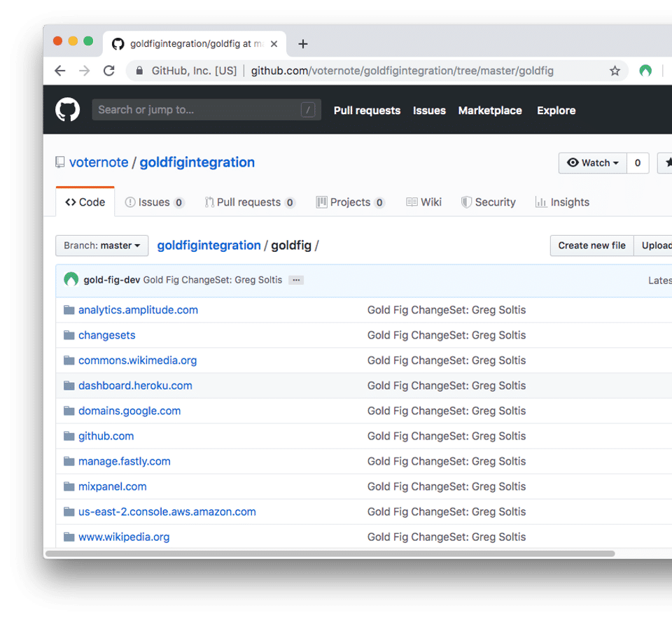Viewport: 672px width, 620px height.
Task: Click the GitHub Octocat logo
Action: click(x=68, y=110)
